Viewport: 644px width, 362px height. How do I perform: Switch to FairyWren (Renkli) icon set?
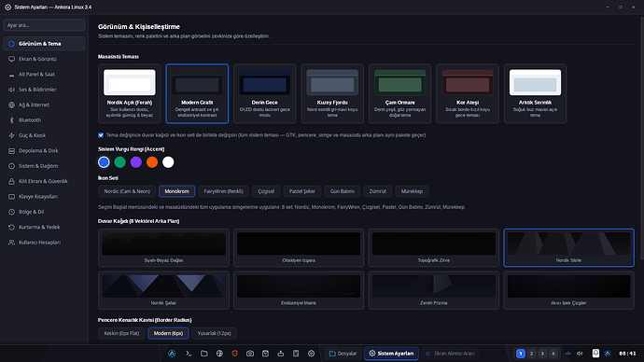click(x=223, y=191)
